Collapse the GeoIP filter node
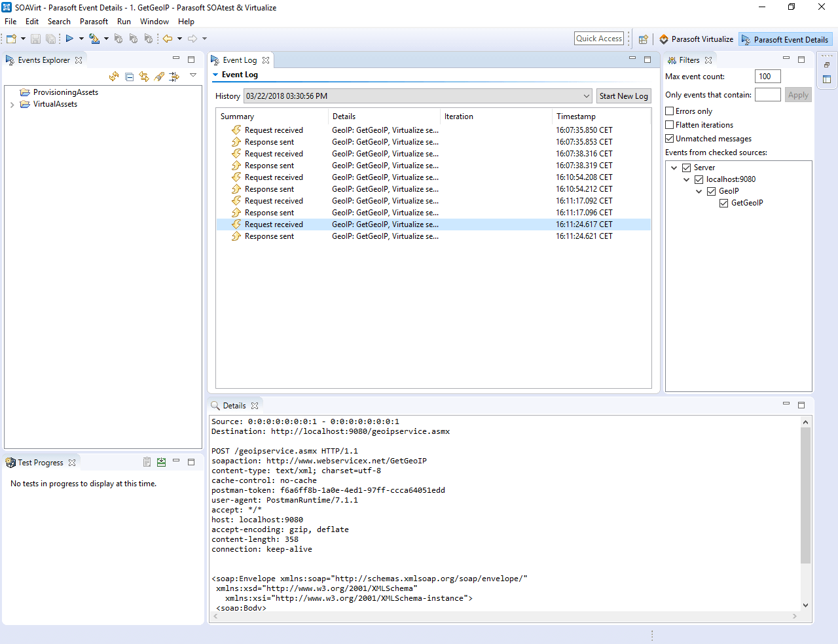 click(699, 191)
